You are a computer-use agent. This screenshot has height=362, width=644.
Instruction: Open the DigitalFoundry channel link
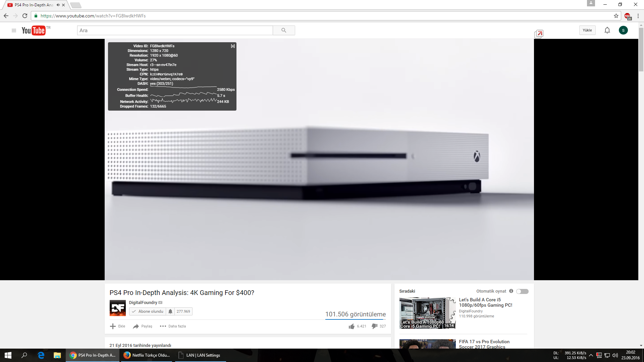pyautogui.click(x=143, y=302)
